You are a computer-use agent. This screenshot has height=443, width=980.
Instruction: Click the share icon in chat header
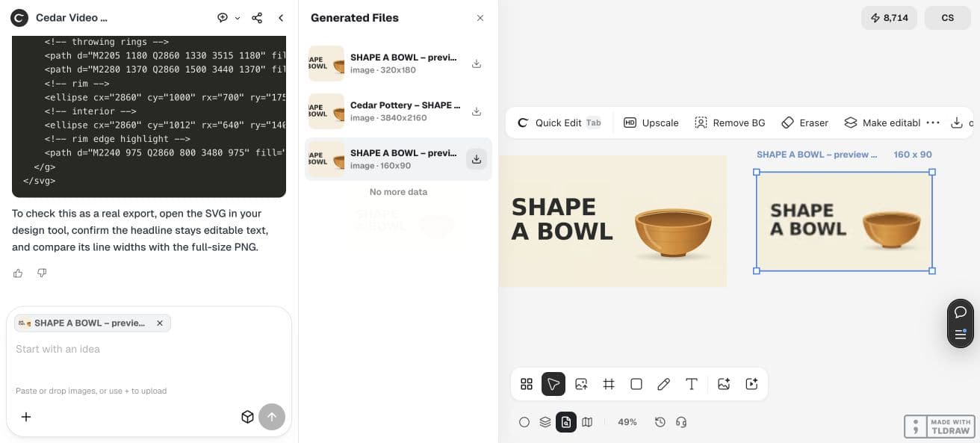(257, 18)
